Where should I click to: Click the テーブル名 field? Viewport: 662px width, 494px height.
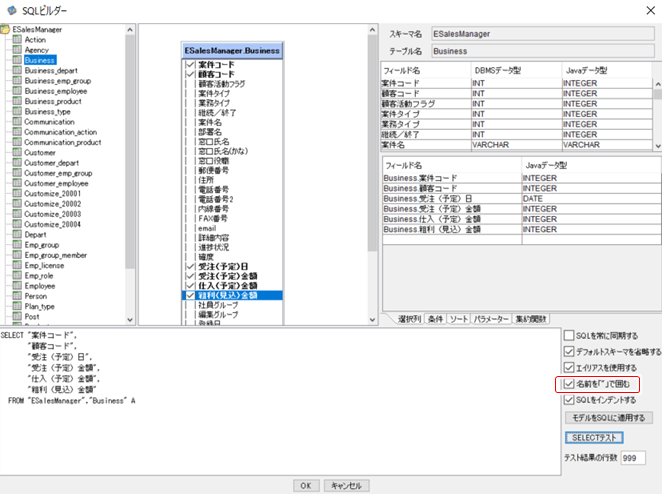click(x=543, y=51)
